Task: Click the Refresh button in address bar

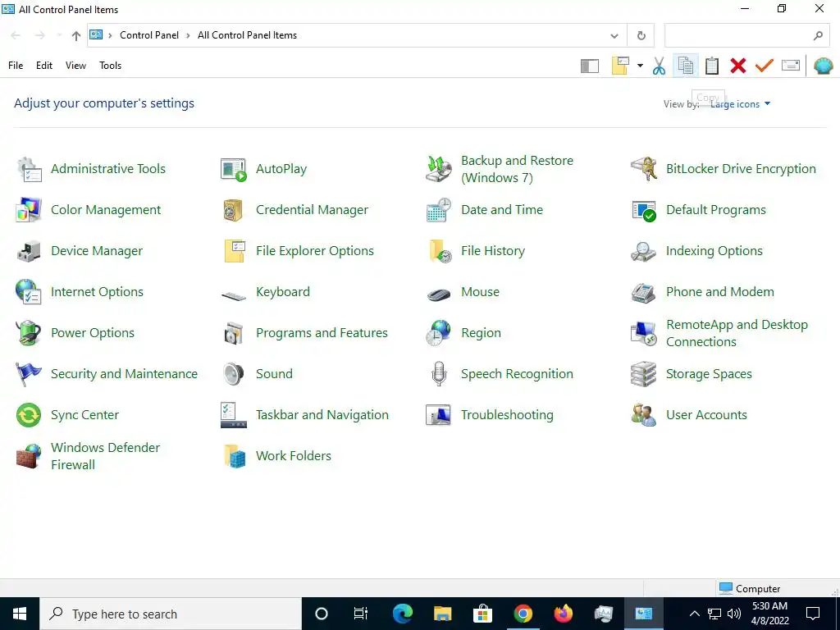Action: [641, 36]
